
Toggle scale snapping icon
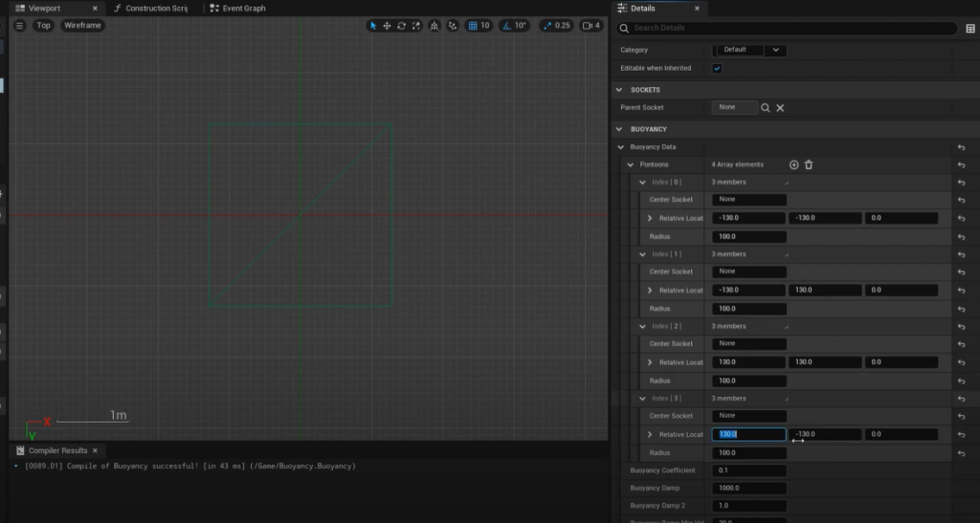pos(547,26)
